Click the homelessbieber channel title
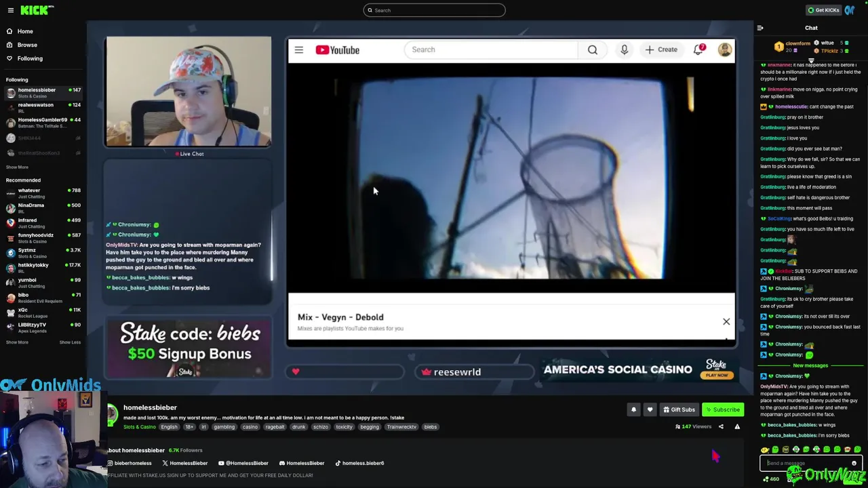Screen dimensions: 868x488 pos(150,407)
